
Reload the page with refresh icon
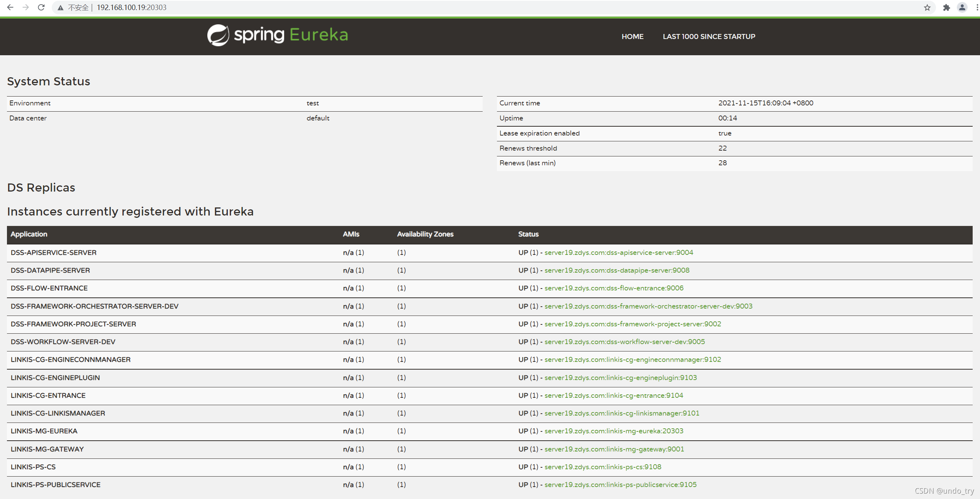click(x=41, y=7)
